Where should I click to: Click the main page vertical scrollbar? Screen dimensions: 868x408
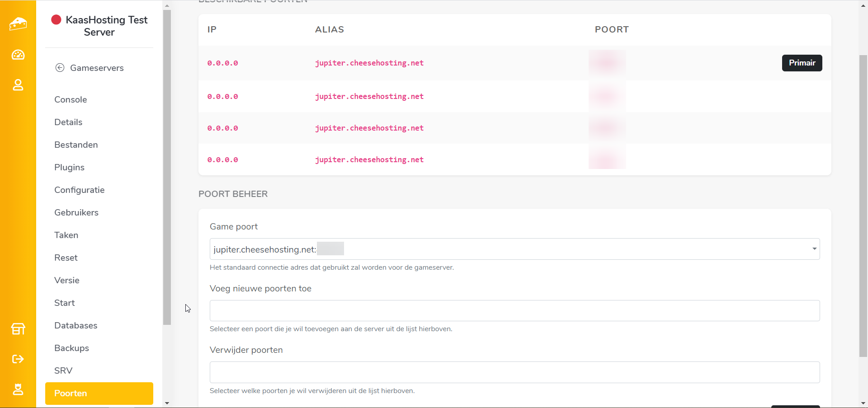pyautogui.click(x=863, y=203)
